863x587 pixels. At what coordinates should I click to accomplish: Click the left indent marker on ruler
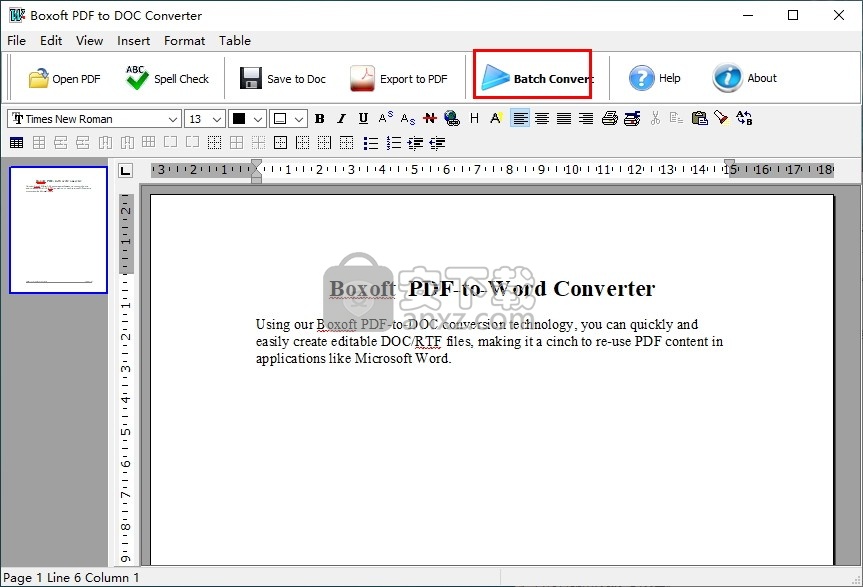point(256,171)
